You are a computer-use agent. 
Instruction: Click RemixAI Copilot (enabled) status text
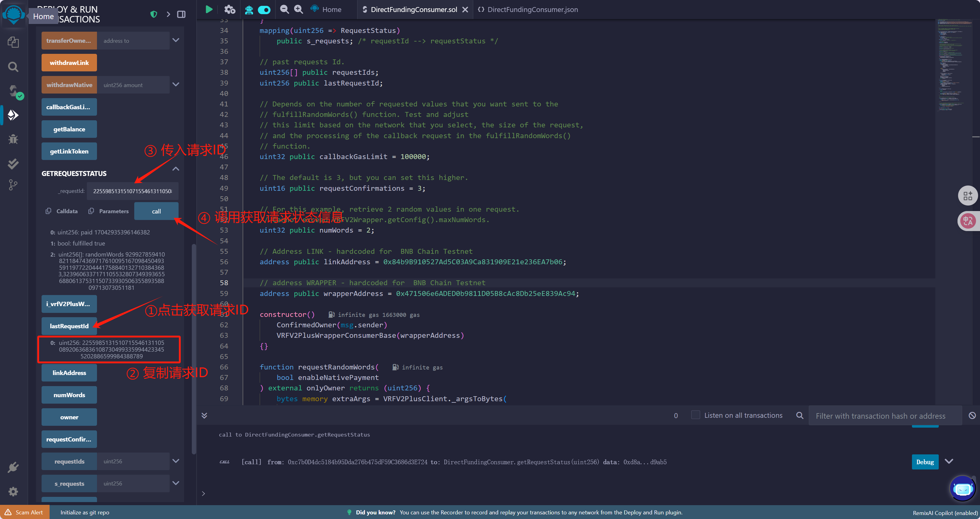(x=945, y=513)
